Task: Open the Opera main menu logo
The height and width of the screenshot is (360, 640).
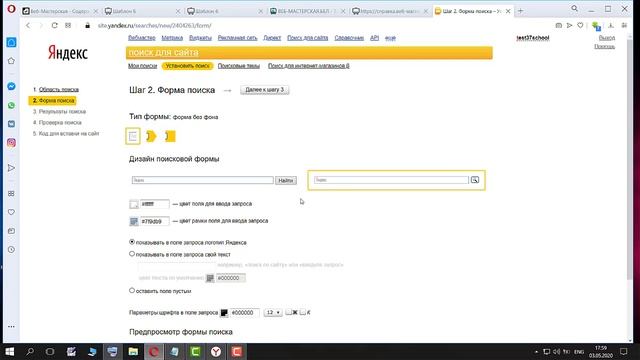Action: click(11, 9)
